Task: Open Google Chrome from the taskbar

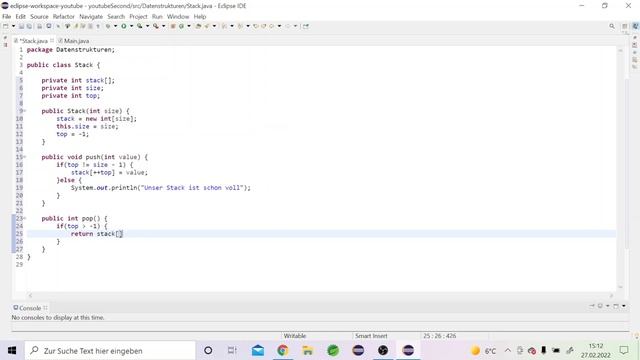Action: pyautogui.click(x=283, y=351)
